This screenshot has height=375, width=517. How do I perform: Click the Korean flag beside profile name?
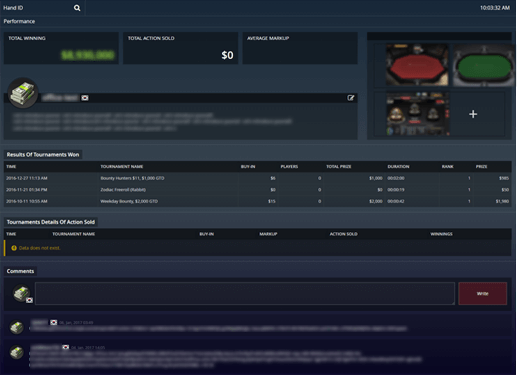(x=85, y=98)
